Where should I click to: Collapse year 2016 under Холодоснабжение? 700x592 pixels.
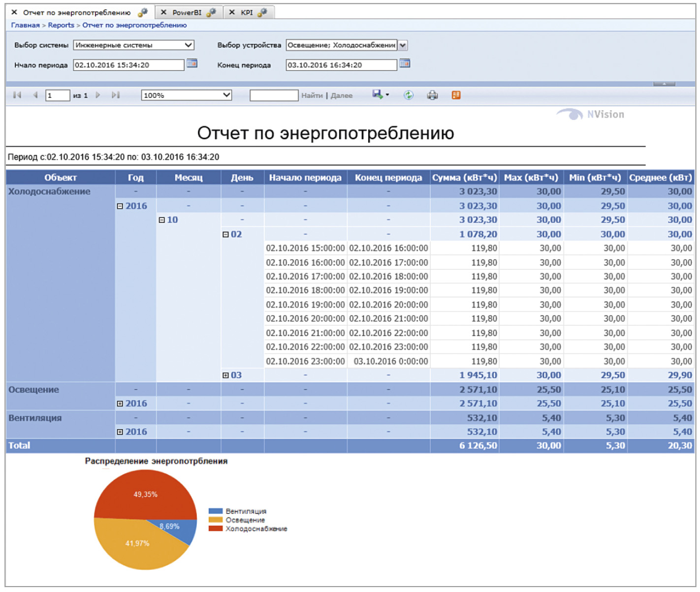tap(120, 206)
